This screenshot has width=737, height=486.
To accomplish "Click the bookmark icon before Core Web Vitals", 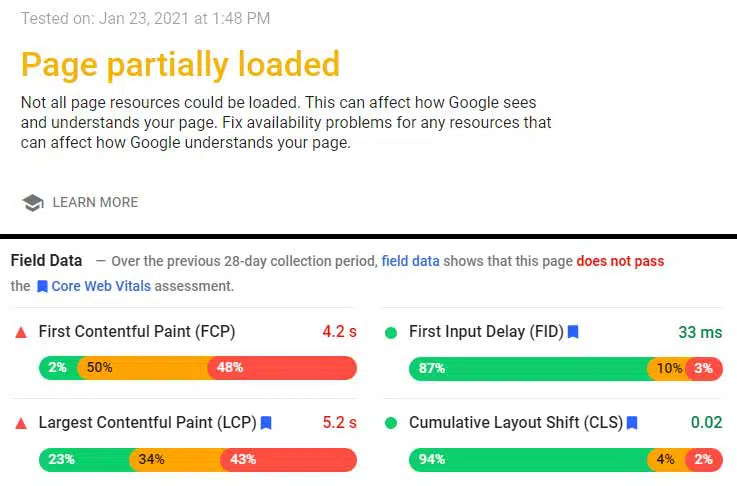I will [42, 286].
